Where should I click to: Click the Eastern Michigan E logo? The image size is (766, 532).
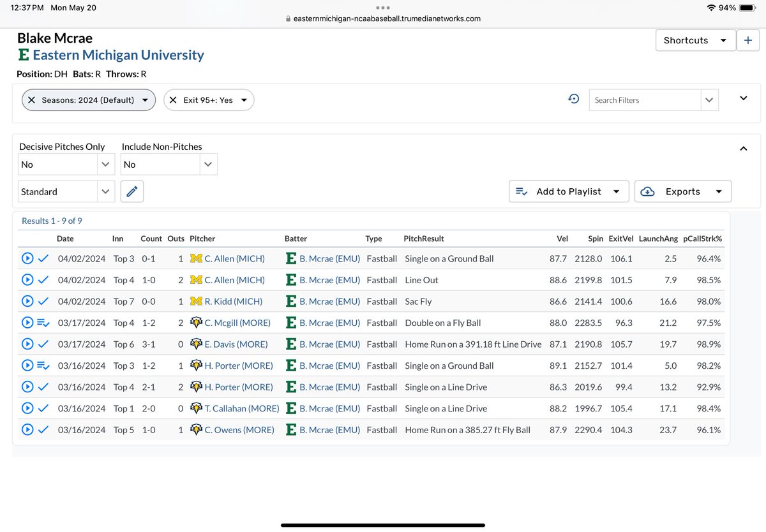click(x=24, y=55)
